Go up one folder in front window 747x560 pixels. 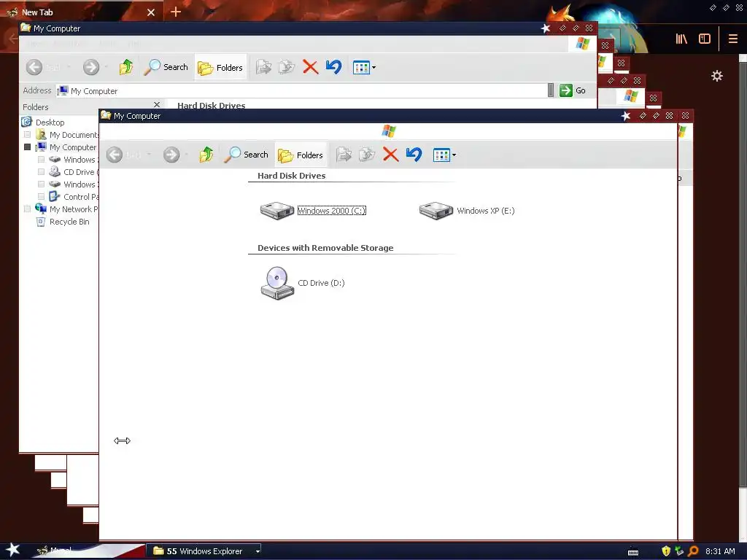pos(206,155)
